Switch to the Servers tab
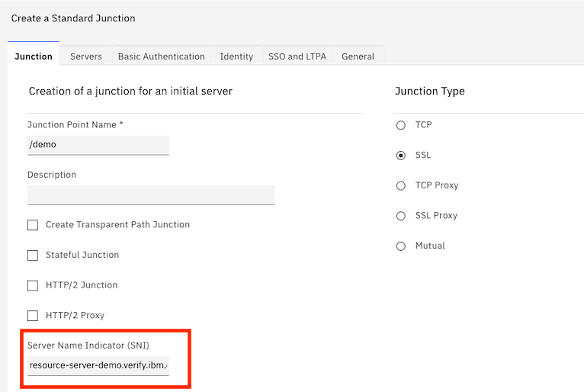The height and width of the screenshot is (392, 584). point(86,56)
